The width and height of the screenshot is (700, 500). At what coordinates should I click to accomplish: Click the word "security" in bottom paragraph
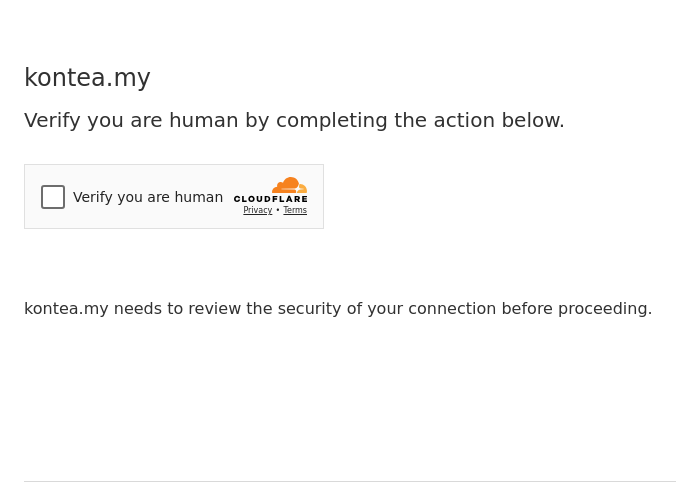(309, 309)
